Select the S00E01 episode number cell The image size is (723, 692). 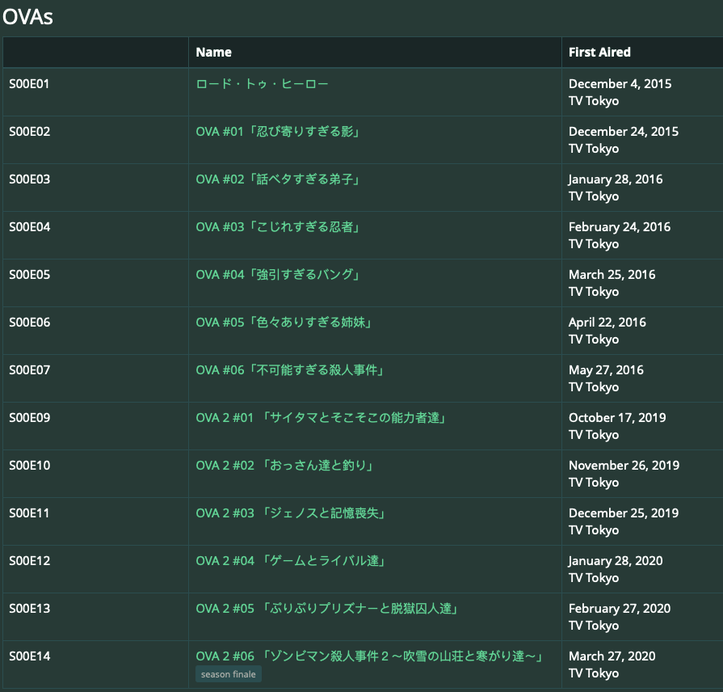[x=29, y=84]
